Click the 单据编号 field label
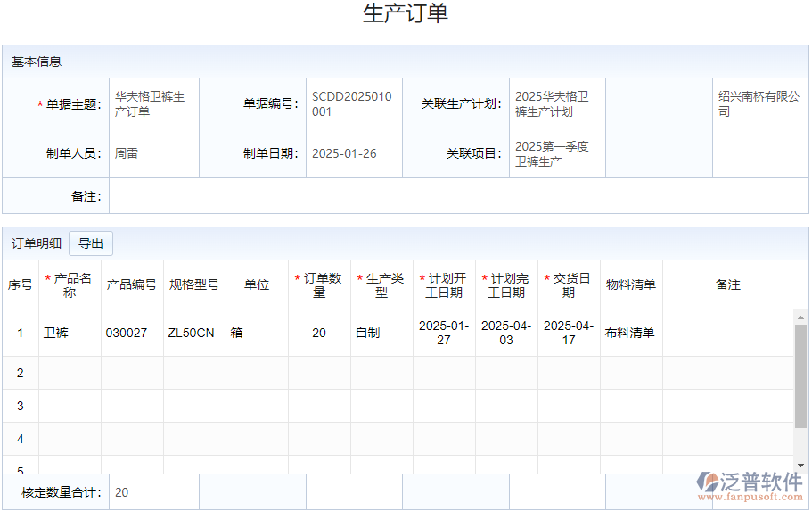 (x=271, y=103)
